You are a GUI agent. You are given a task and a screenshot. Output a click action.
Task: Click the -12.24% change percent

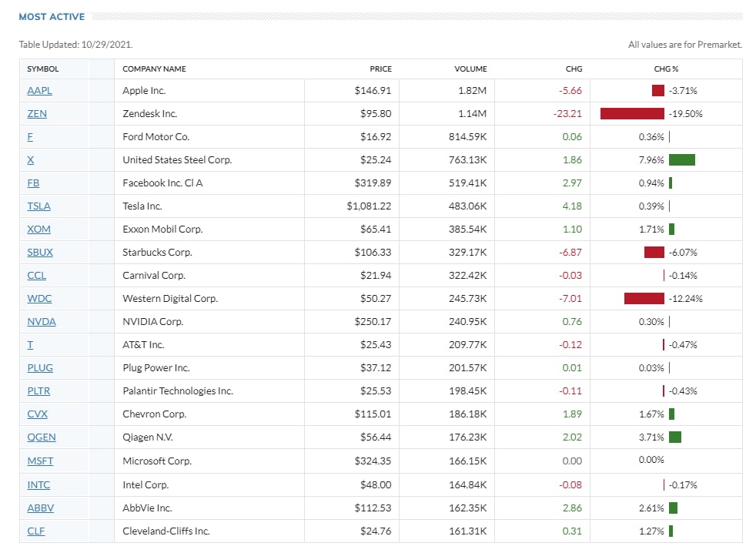(686, 299)
